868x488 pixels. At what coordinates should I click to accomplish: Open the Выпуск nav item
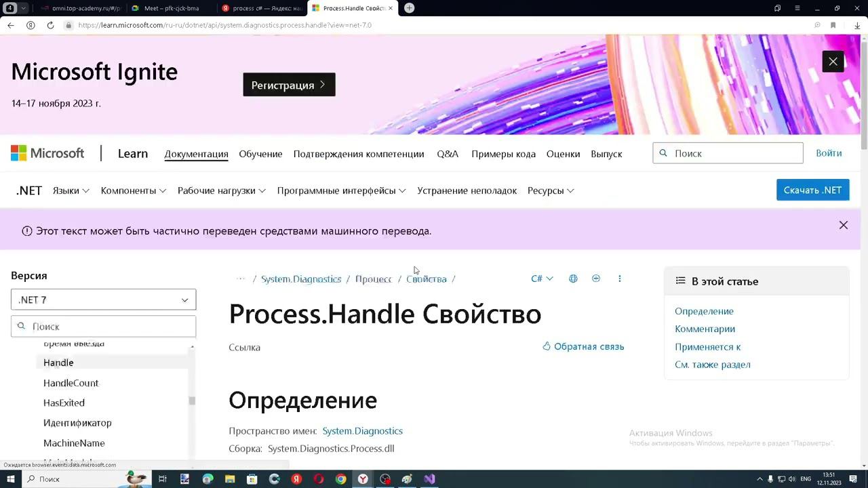pyautogui.click(x=606, y=154)
